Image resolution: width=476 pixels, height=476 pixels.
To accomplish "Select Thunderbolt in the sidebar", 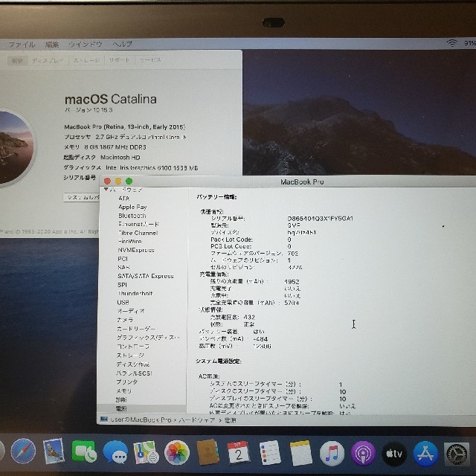I will (135, 293).
